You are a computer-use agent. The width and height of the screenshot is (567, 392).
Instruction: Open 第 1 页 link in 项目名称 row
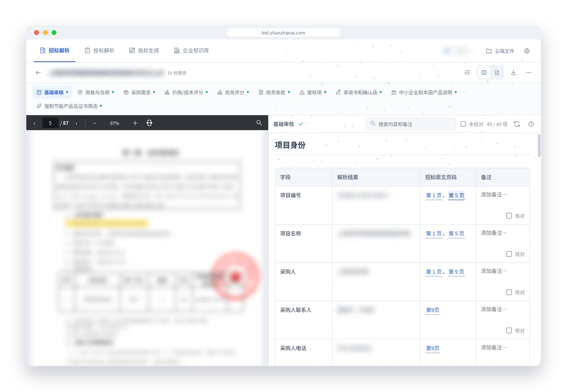click(x=434, y=234)
